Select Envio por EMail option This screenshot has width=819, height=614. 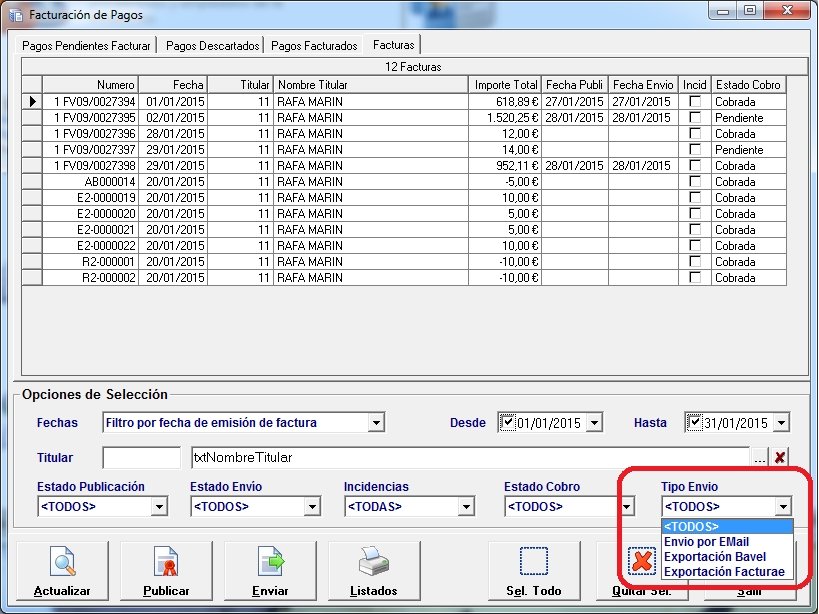tap(727, 541)
